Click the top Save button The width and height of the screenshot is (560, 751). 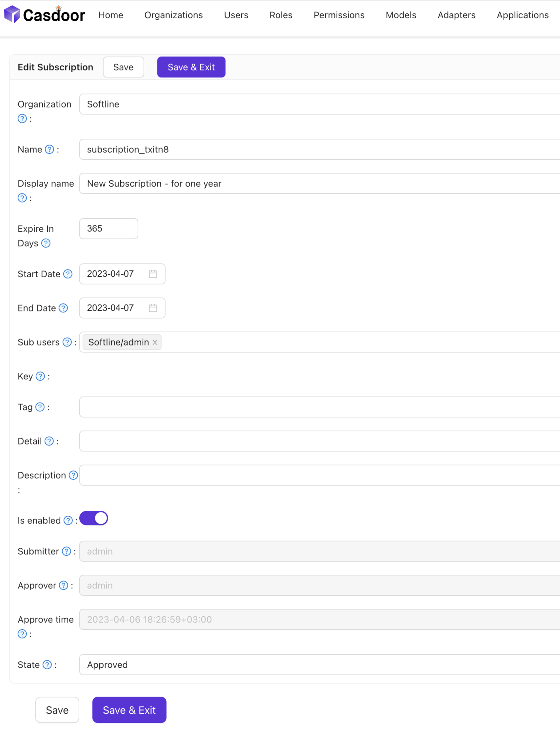click(123, 67)
